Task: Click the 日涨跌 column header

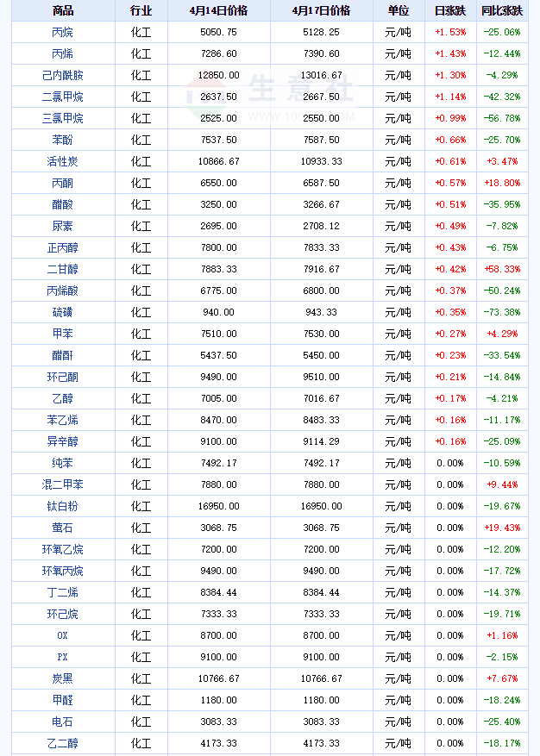Action: point(450,10)
